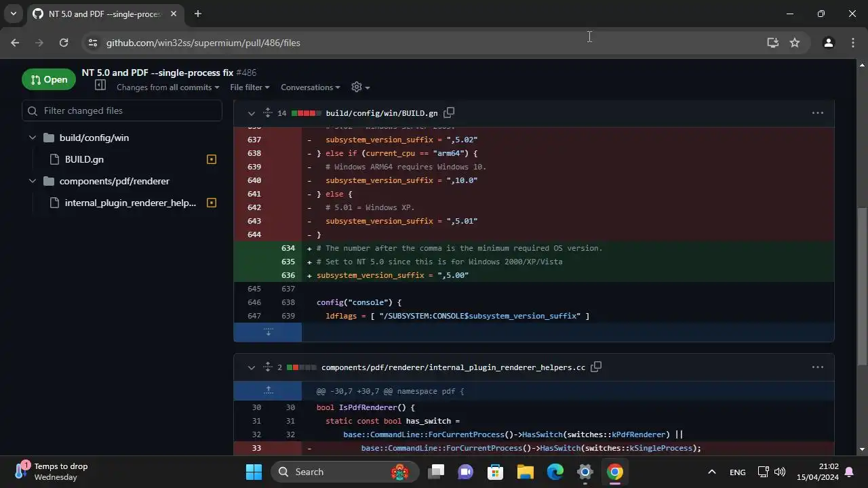Open the notification bell
Screen dimensions: 868x488
pyautogui.click(x=849, y=472)
